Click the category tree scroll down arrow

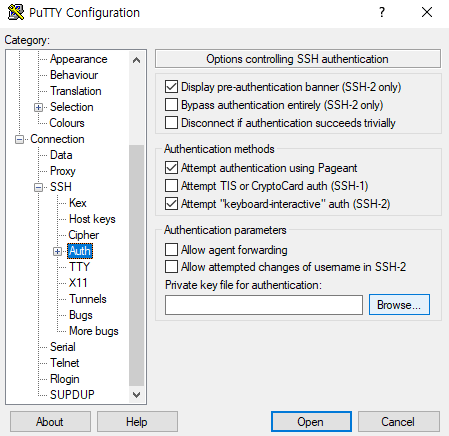tap(136, 395)
